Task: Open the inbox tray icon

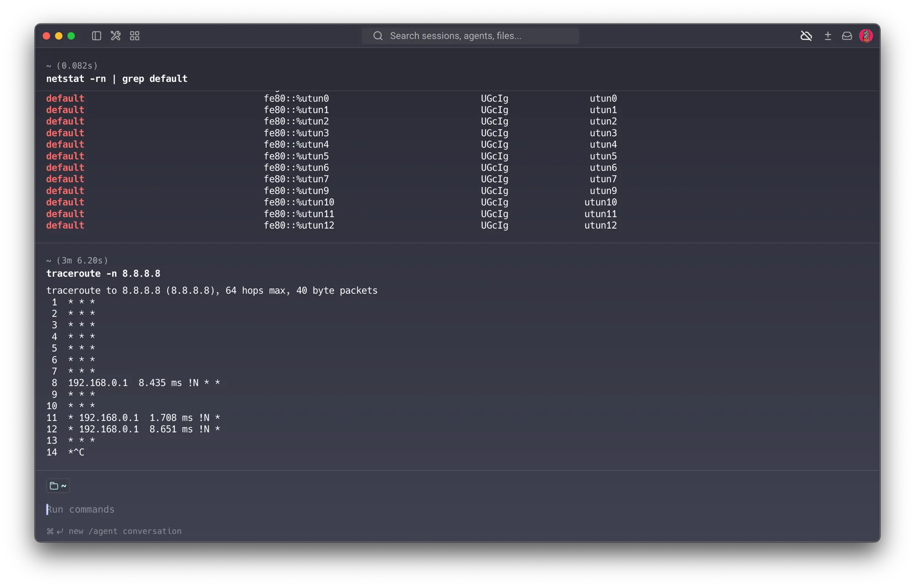Action: 847,36
